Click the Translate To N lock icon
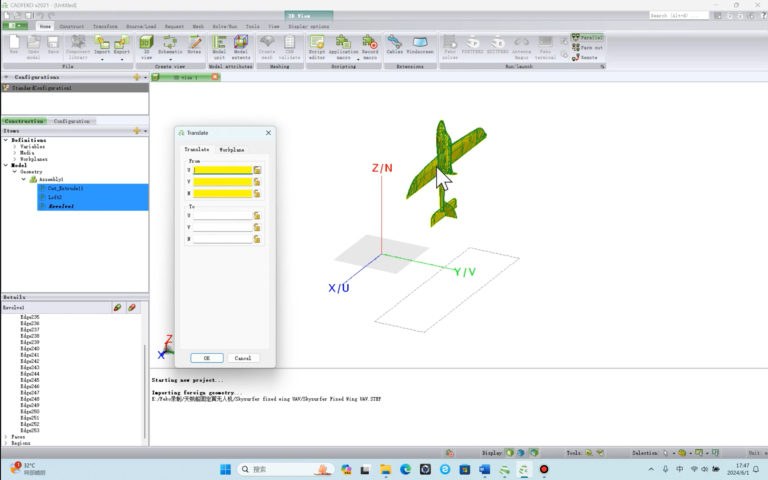The width and height of the screenshot is (768, 480). click(x=257, y=239)
